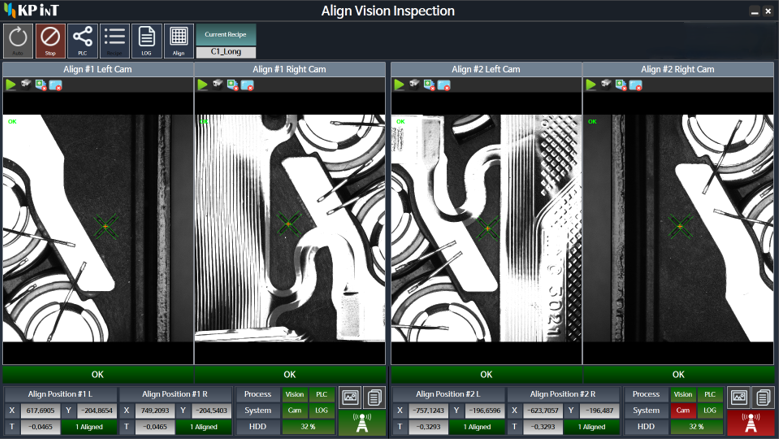Click blue image-X icon in Align #1 Left Cam
779x439 pixels.
pyautogui.click(x=56, y=85)
